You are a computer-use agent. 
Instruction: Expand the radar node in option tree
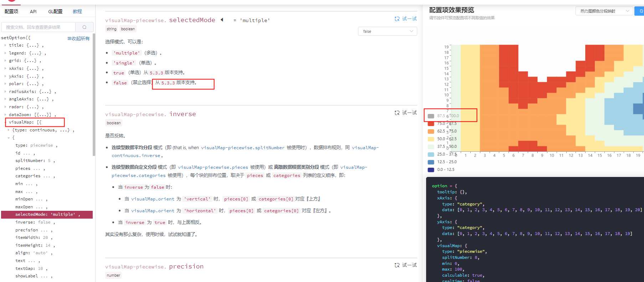pos(5,107)
